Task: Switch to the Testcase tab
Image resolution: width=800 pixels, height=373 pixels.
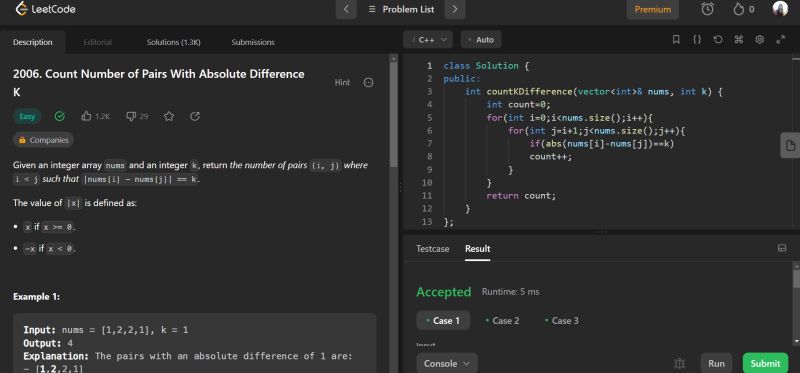Action: 433,248
